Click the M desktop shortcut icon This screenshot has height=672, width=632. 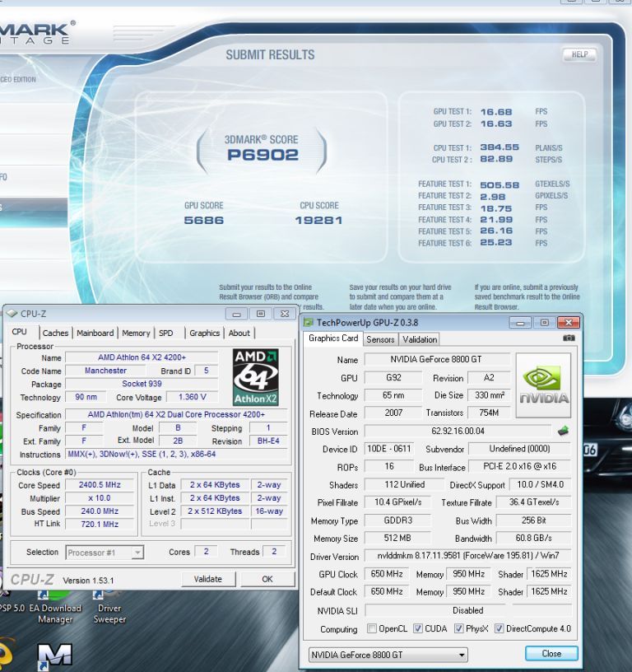(54, 656)
